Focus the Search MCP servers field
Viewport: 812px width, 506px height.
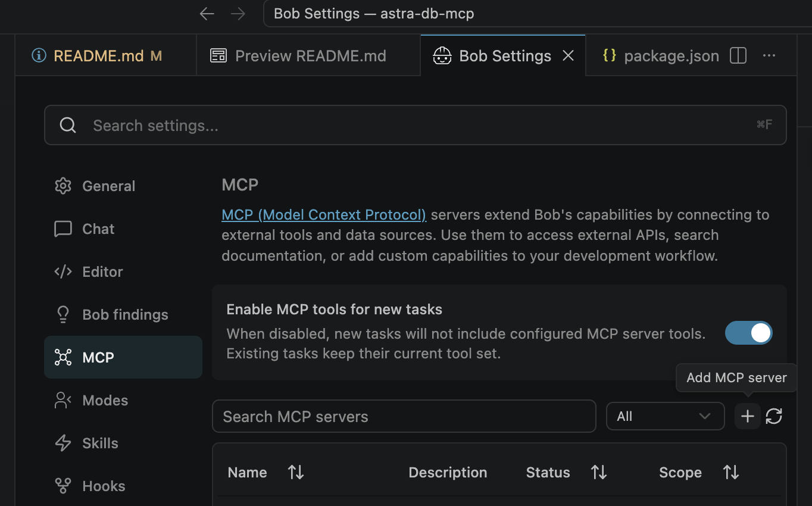point(404,416)
